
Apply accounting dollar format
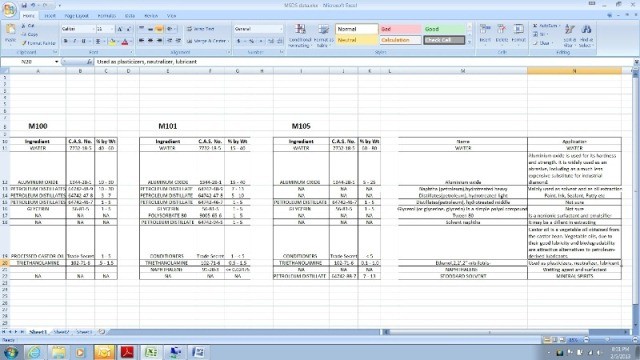[239, 41]
